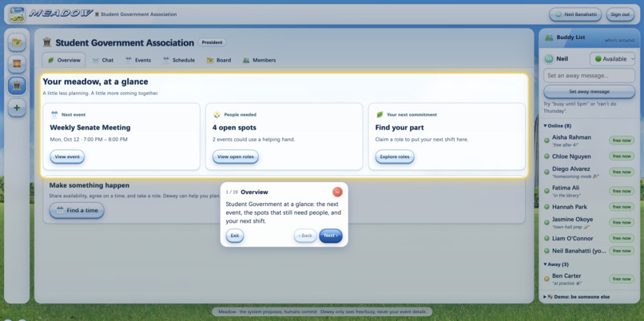Click the President role badge
The height and width of the screenshot is (321, 644).
coord(212,42)
